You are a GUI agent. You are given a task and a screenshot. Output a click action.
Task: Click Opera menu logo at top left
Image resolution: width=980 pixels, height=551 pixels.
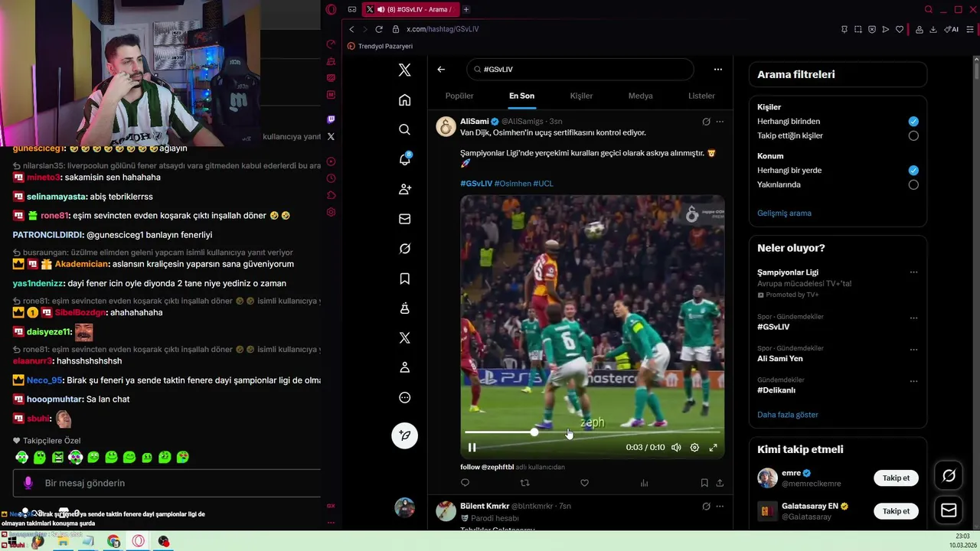(331, 9)
